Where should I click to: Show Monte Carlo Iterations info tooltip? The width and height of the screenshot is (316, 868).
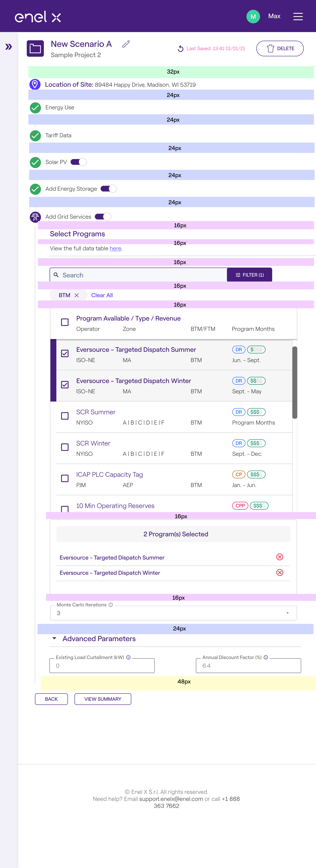pos(111,605)
